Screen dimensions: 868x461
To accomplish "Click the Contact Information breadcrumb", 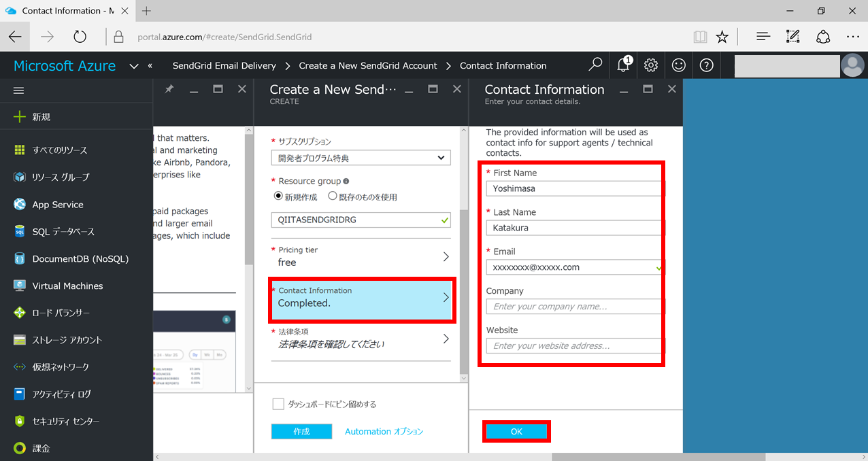I will pos(503,66).
